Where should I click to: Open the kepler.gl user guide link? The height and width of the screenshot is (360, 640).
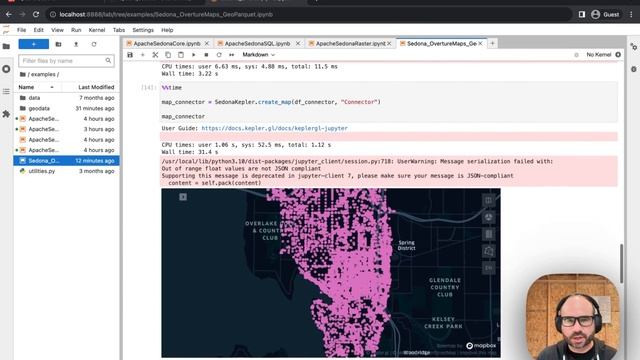pos(274,128)
